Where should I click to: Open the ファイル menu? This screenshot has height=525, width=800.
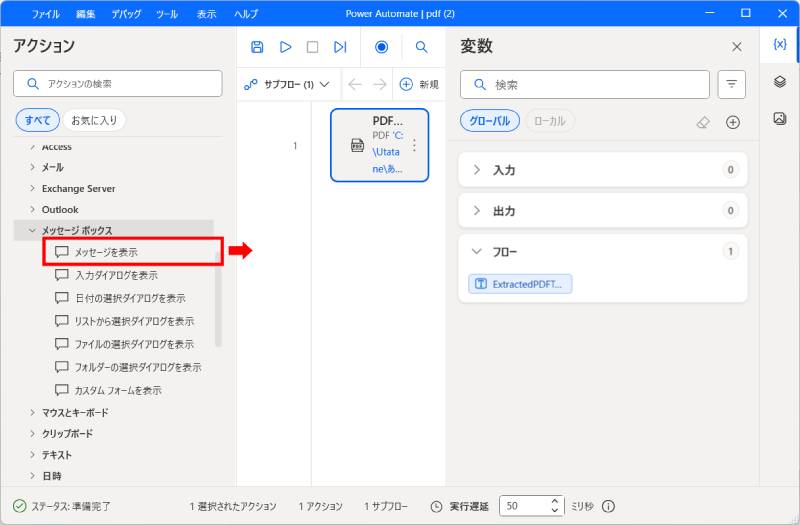coord(45,14)
